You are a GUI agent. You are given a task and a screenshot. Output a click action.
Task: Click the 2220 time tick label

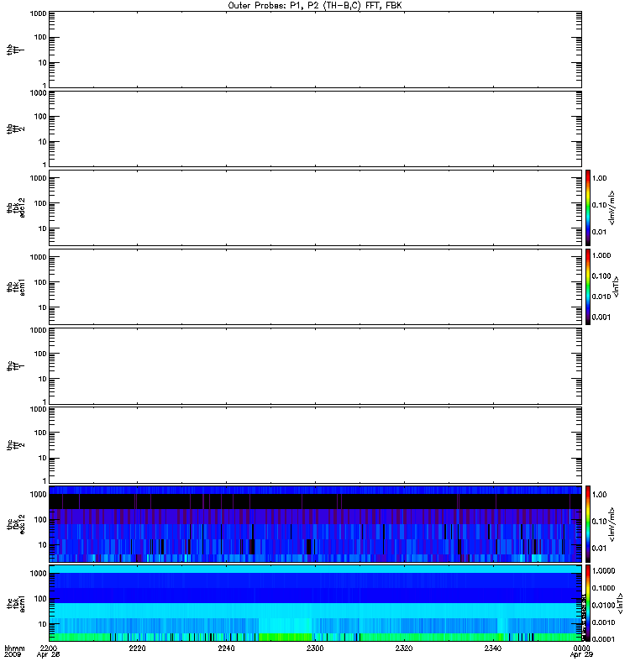point(137,648)
